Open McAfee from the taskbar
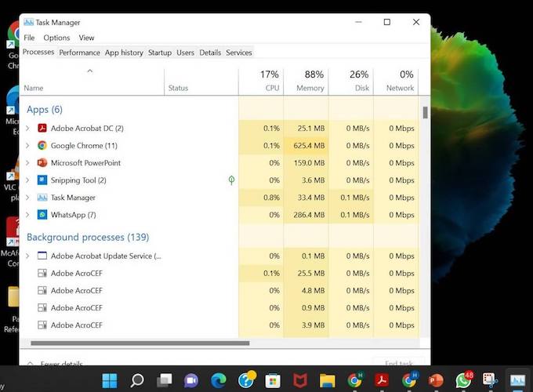This screenshot has width=533, height=392. (x=299, y=380)
